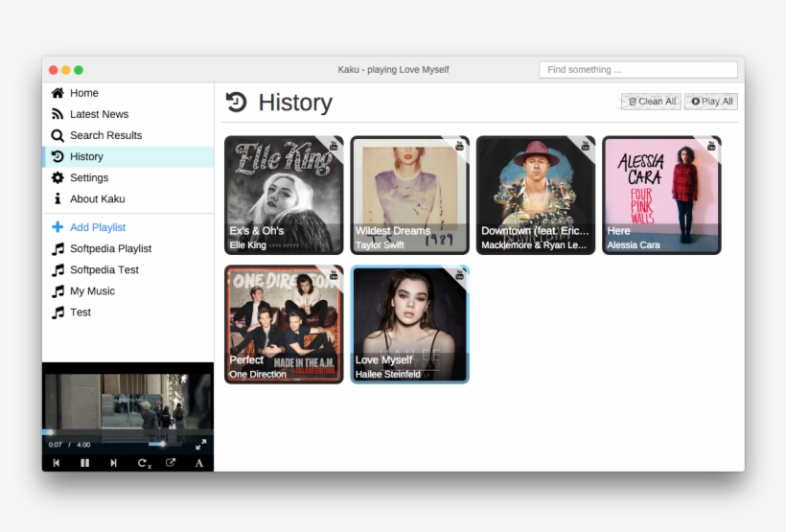Click the Search Results magnifier icon

[x=58, y=135]
